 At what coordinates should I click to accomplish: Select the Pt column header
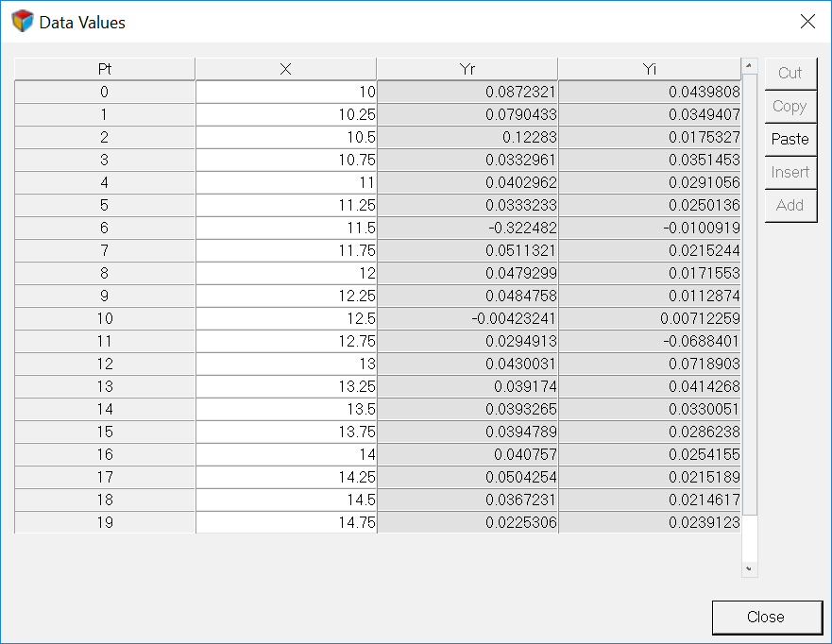tap(105, 69)
